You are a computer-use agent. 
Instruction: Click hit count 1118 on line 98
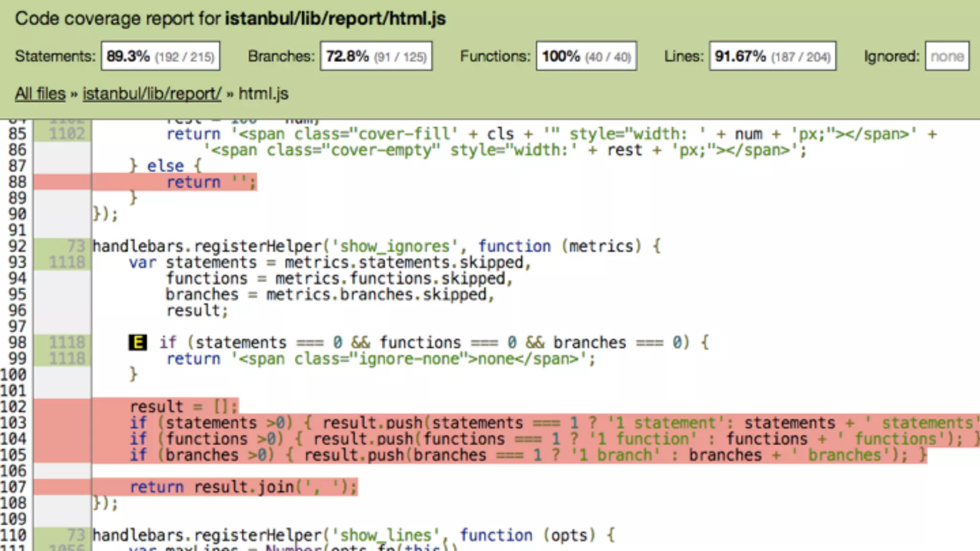click(67, 342)
